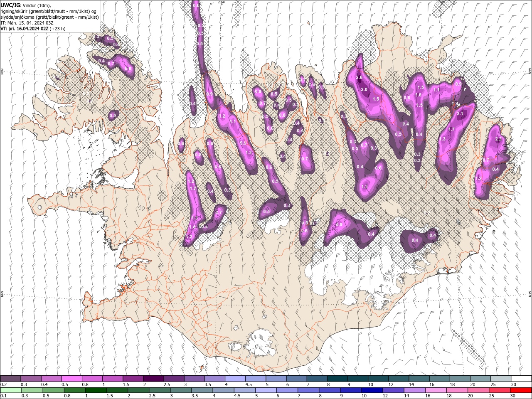Click the '2.1' snowfall value on the map
This screenshot has height=399, width=532.
(460, 113)
